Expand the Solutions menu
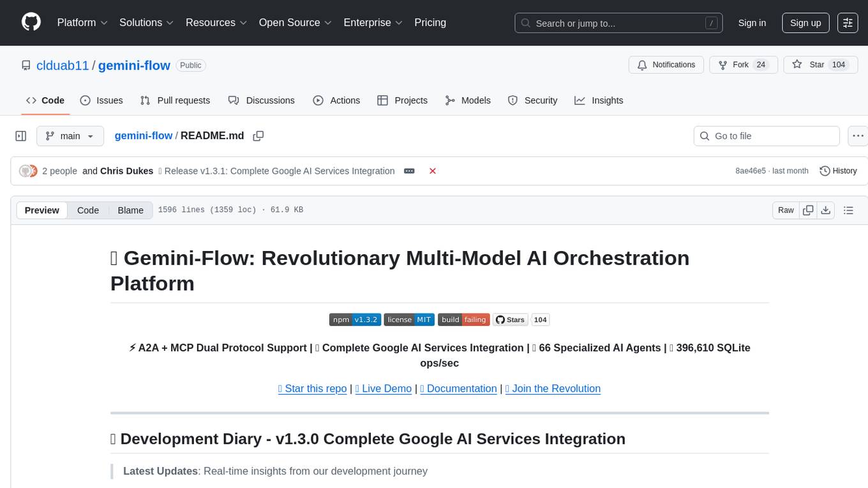Image resolution: width=868 pixels, height=488 pixels. coord(147,22)
